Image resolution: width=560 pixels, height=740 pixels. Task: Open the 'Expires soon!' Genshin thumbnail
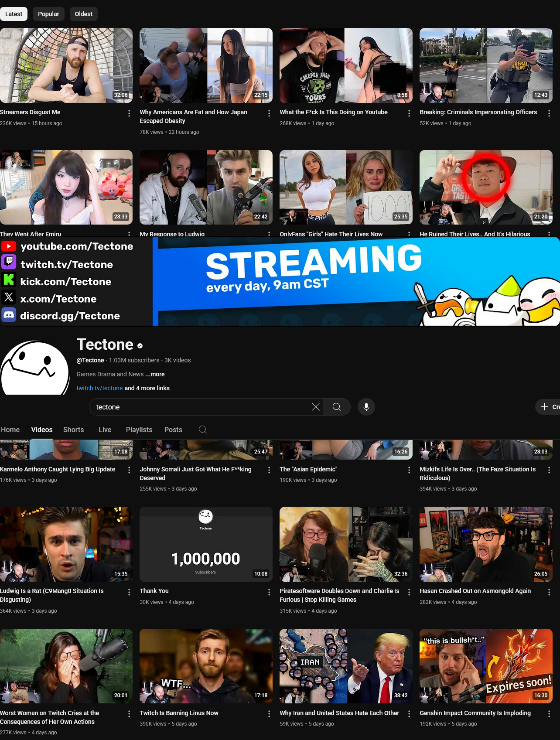click(486, 666)
